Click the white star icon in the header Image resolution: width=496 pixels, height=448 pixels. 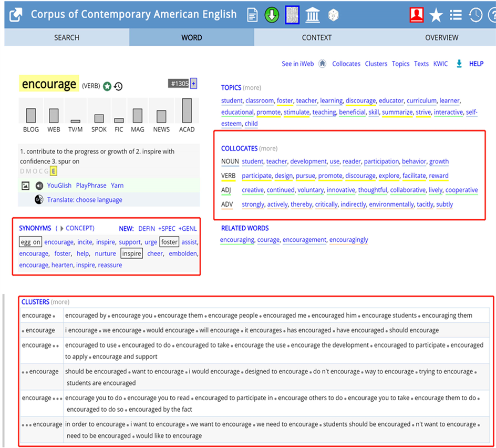pyautogui.click(x=436, y=16)
